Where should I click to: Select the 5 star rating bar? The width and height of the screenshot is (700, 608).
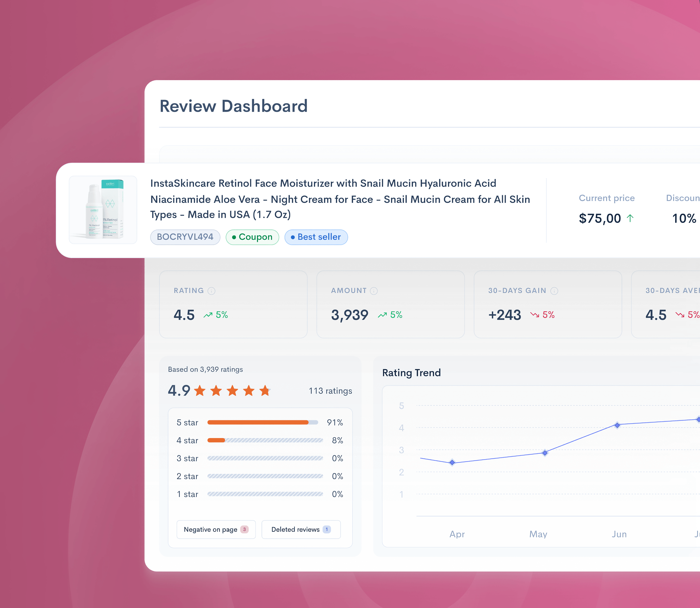click(263, 422)
